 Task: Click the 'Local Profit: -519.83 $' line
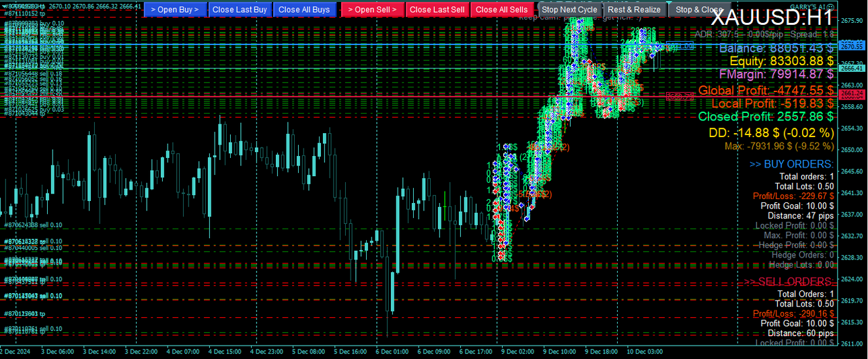pos(772,103)
